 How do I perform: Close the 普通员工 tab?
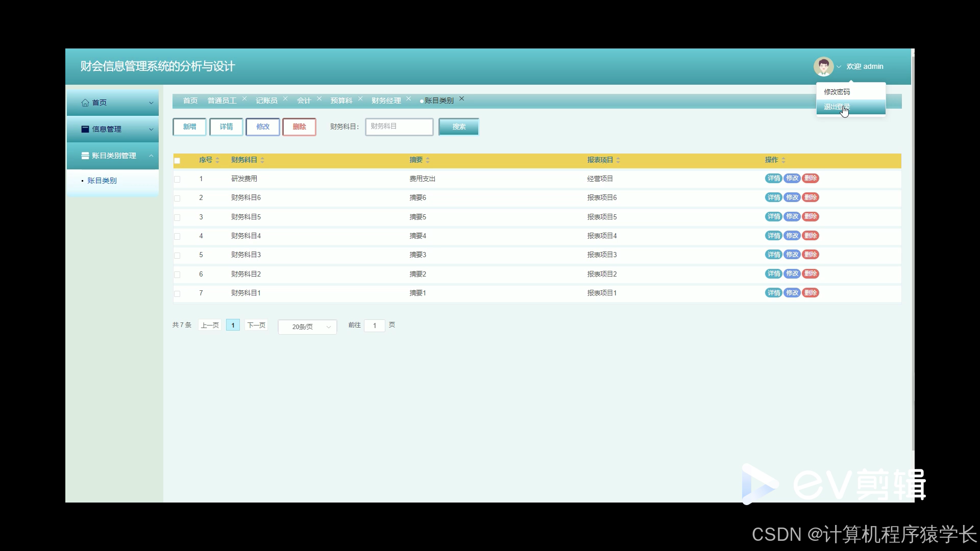(244, 99)
